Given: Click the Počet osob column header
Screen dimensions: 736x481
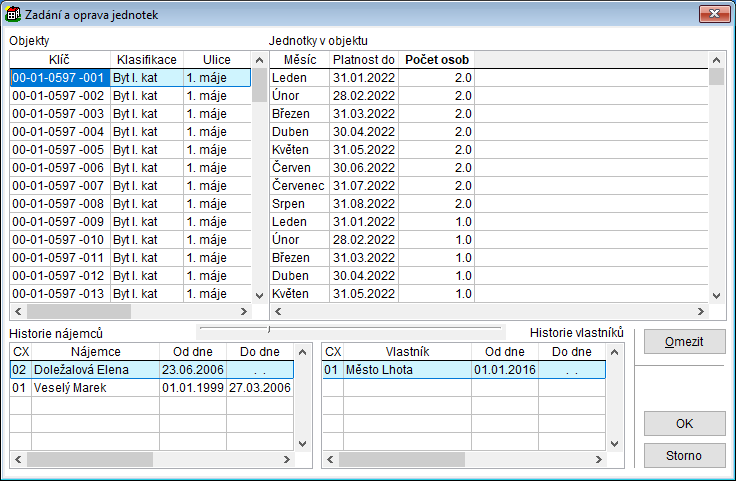Looking at the screenshot, I should [437, 60].
